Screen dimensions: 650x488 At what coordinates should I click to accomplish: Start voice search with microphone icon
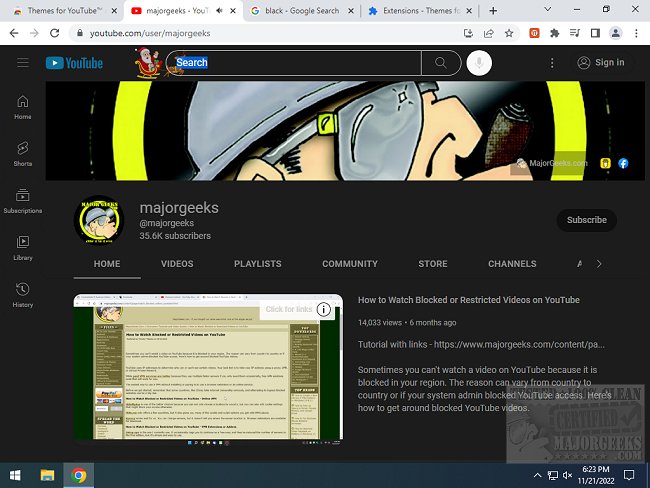(x=479, y=63)
